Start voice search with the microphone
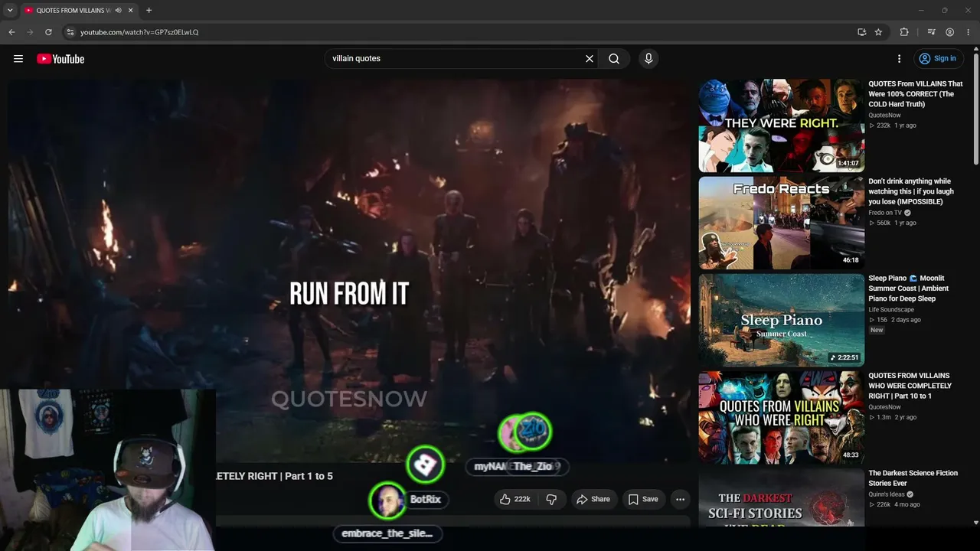 pyautogui.click(x=648, y=59)
